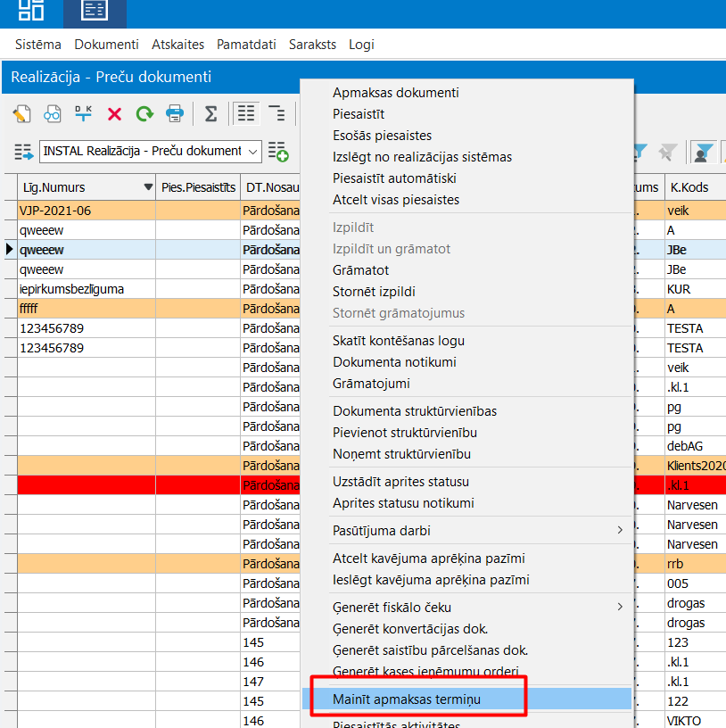Click the edit document pencil icon
The image size is (726, 728).
(x=21, y=113)
